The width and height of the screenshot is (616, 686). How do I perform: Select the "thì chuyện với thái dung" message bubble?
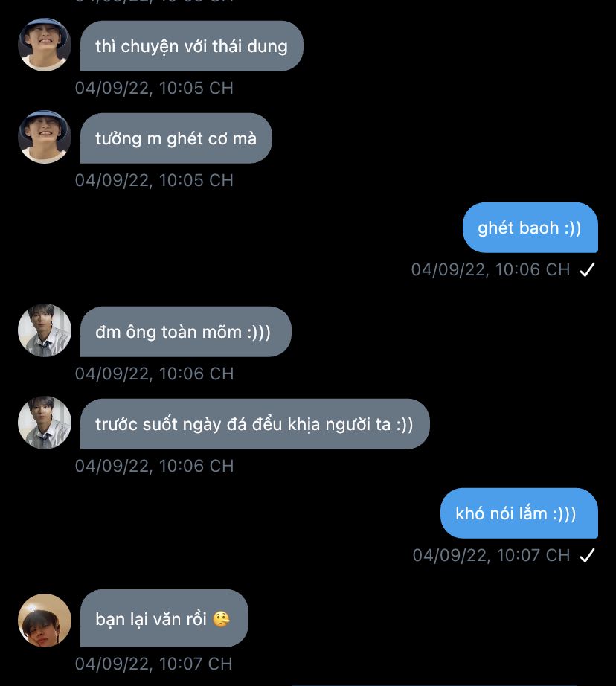tap(191, 46)
